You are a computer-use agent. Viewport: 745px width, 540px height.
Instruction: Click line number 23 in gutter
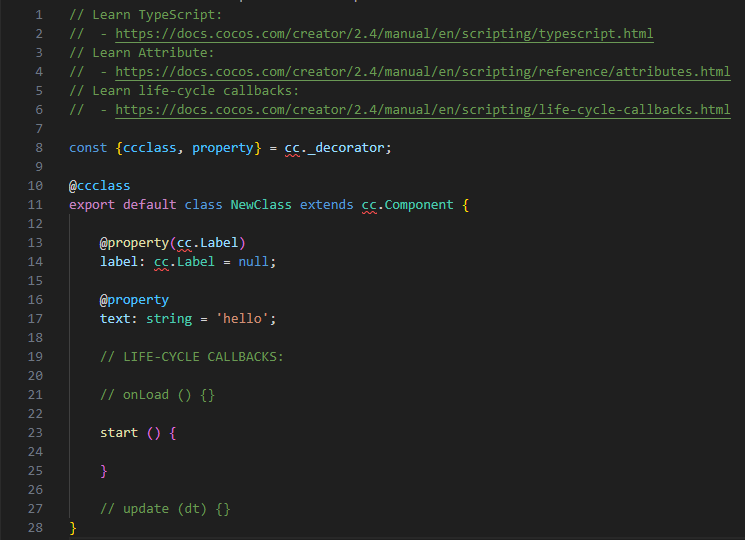(35, 433)
